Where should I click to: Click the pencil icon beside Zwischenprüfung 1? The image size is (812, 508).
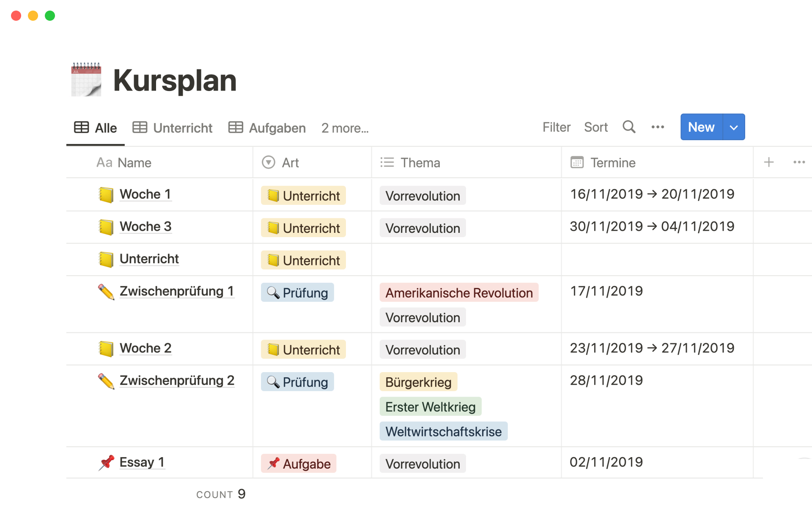tap(106, 292)
